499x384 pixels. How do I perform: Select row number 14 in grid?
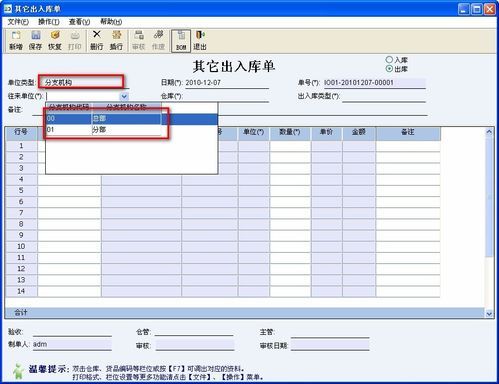click(x=21, y=291)
